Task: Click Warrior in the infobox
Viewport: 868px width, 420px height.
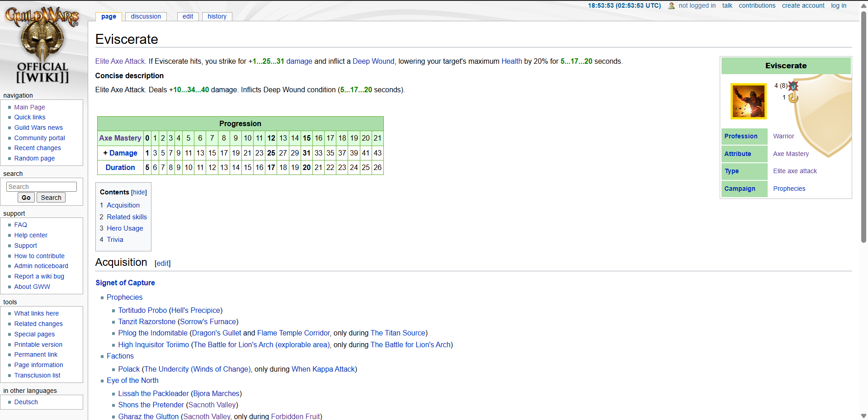Action: pos(783,136)
